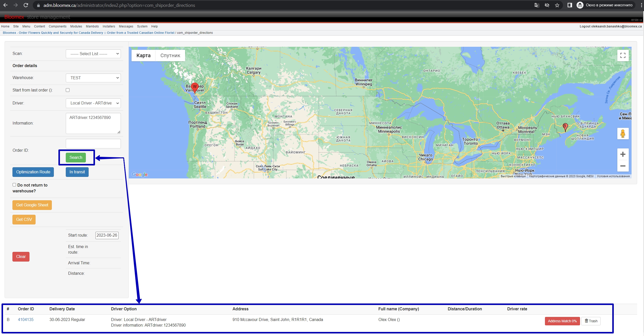
Task: Focus the Order ID input field
Action: tap(93, 144)
